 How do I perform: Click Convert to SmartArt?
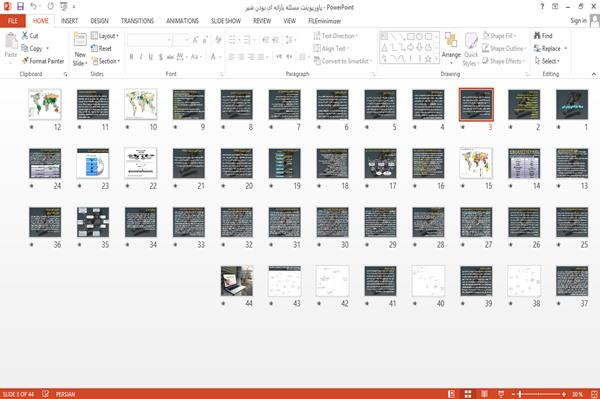pyautogui.click(x=343, y=61)
